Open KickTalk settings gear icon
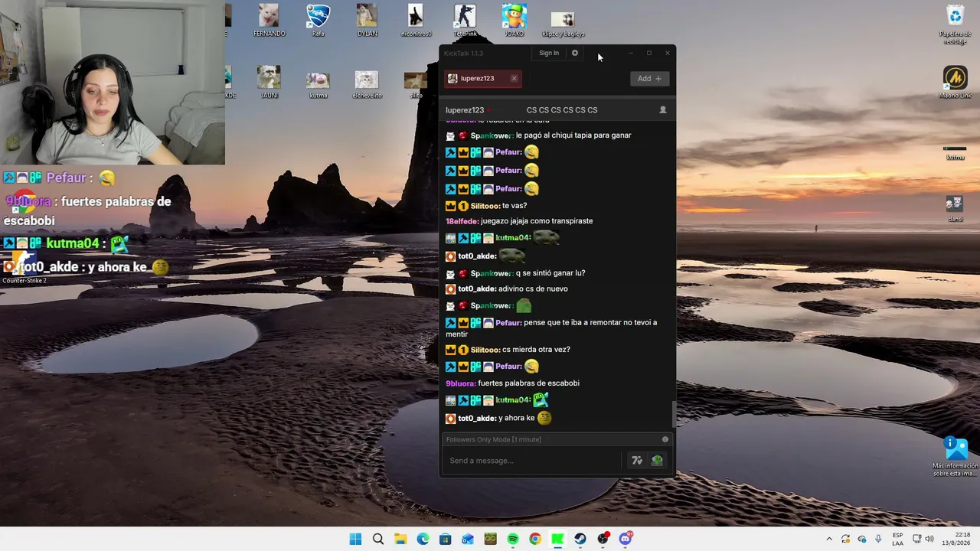The width and height of the screenshot is (980, 551). click(x=575, y=53)
